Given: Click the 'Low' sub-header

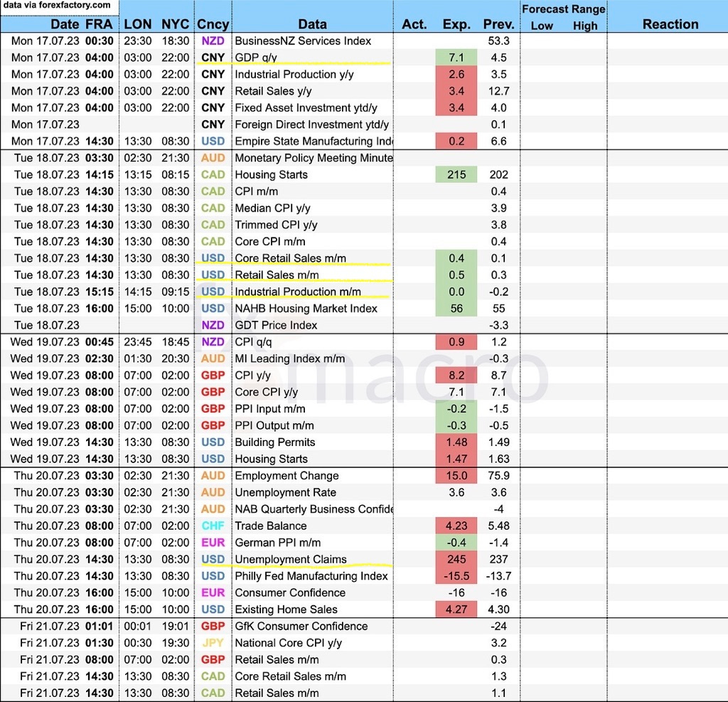Looking at the screenshot, I should [x=542, y=26].
